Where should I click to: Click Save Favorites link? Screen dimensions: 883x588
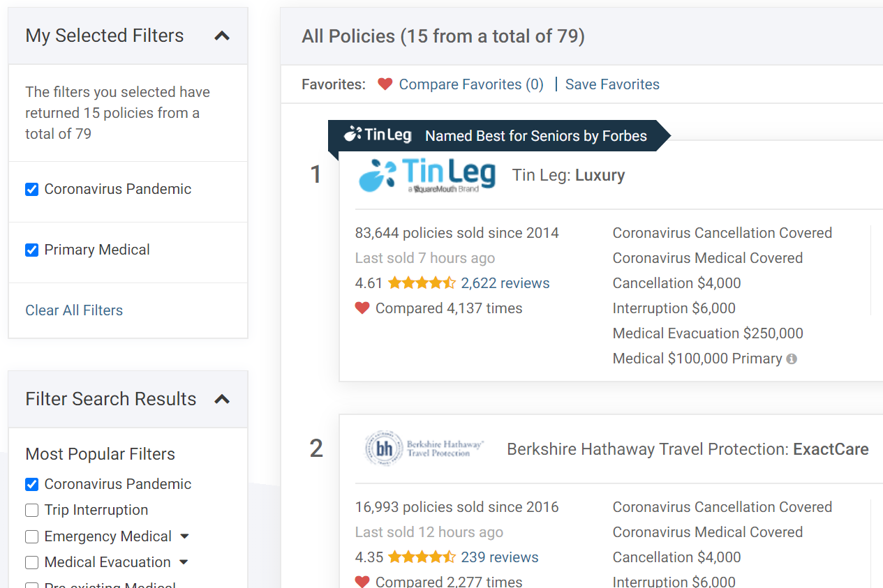click(612, 84)
